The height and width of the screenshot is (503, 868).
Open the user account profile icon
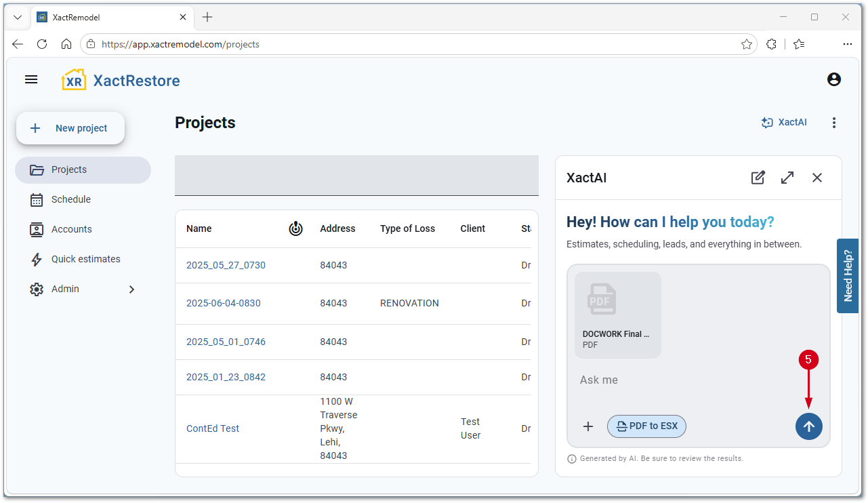(x=834, y=79)
